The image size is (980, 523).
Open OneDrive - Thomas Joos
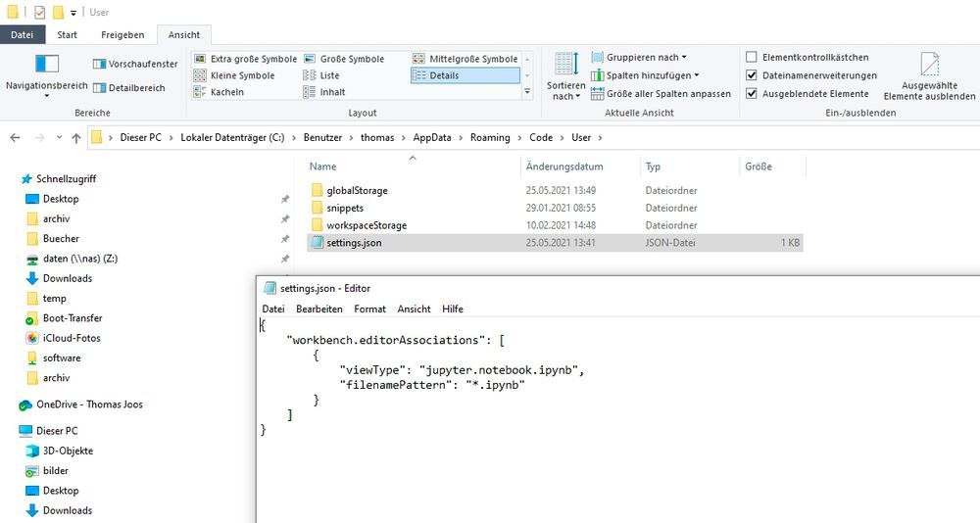89,404
